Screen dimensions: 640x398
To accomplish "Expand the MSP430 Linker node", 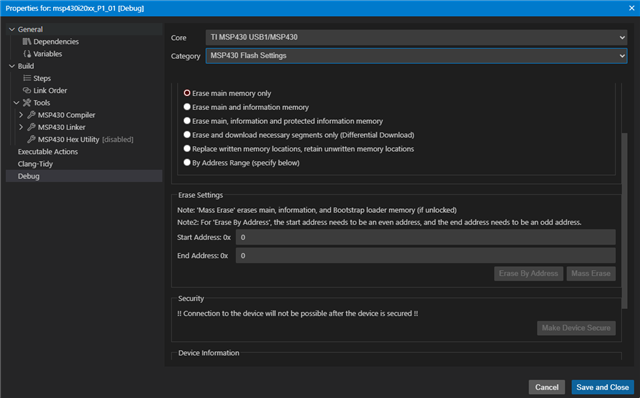I will pos(21,127).
